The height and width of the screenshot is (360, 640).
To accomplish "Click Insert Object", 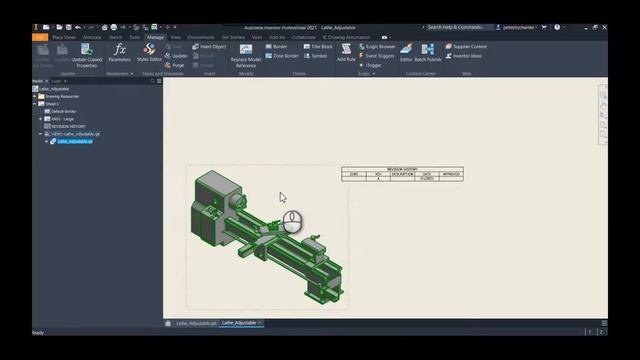I will tap(209, 47).
